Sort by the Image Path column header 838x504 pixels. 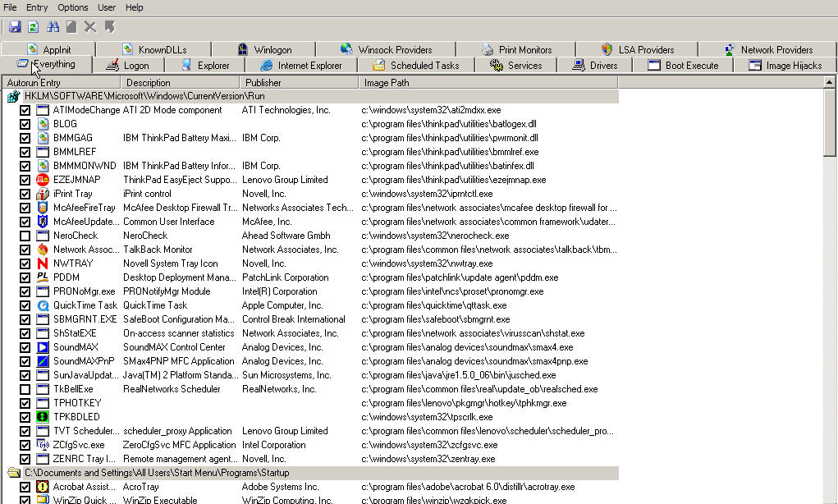click(x=488, y=83)
